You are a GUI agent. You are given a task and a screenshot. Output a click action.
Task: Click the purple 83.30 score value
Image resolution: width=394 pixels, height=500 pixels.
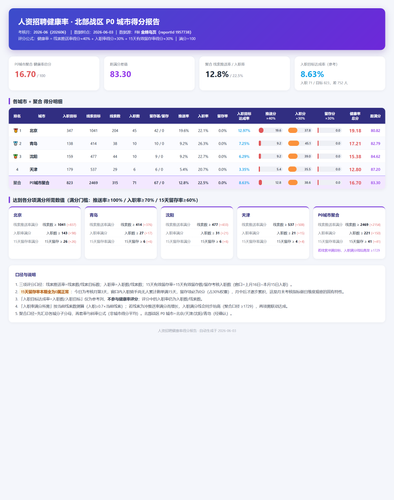120,74
